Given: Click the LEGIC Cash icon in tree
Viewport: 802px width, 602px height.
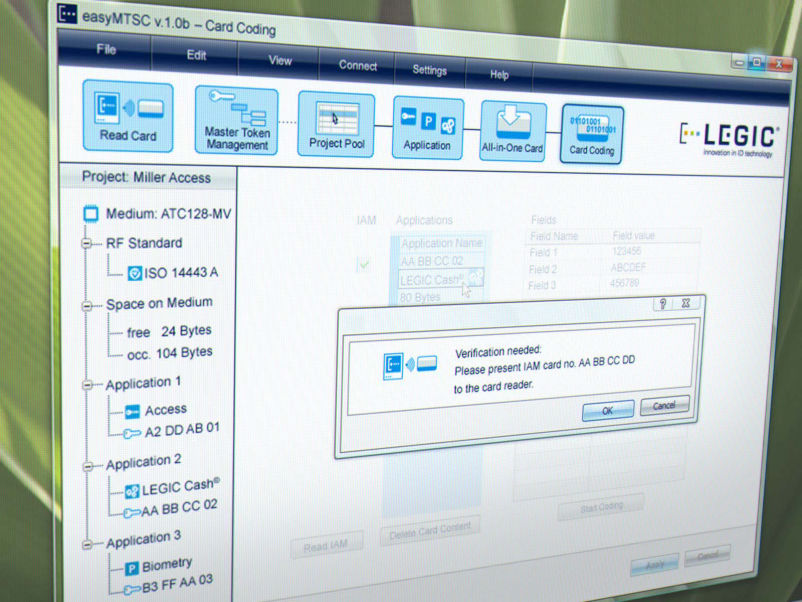Looking at the screenshot, I should (132, 491).
